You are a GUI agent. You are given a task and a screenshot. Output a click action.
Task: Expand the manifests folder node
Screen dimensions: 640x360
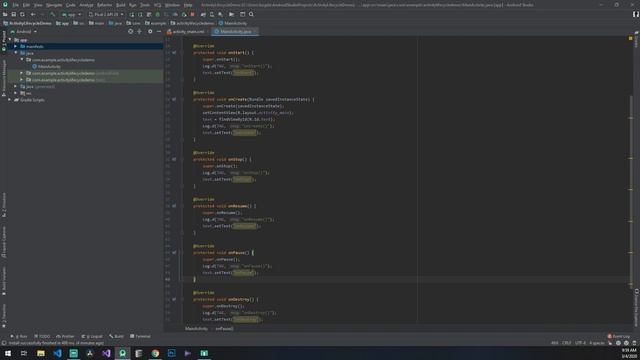16,46
